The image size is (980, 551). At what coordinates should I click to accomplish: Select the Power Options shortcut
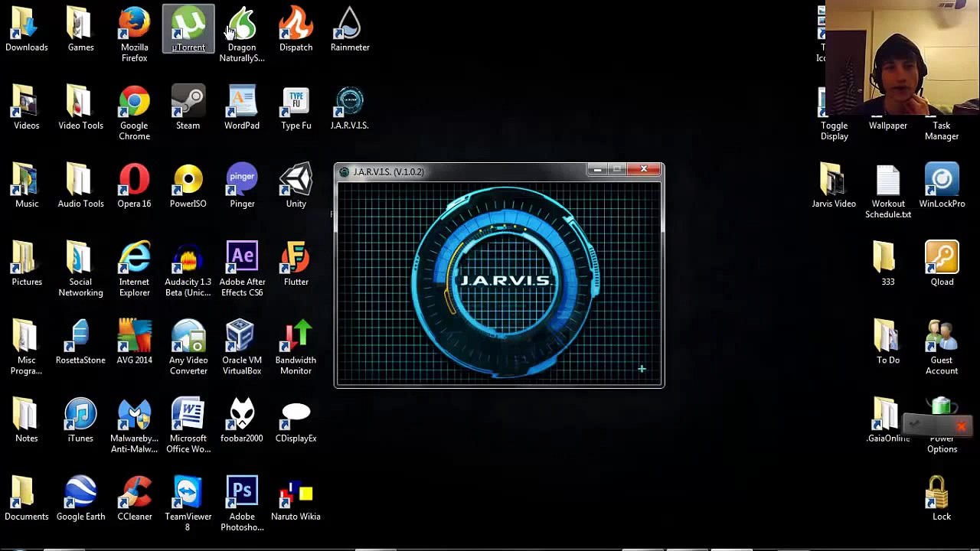pos(942,425)
